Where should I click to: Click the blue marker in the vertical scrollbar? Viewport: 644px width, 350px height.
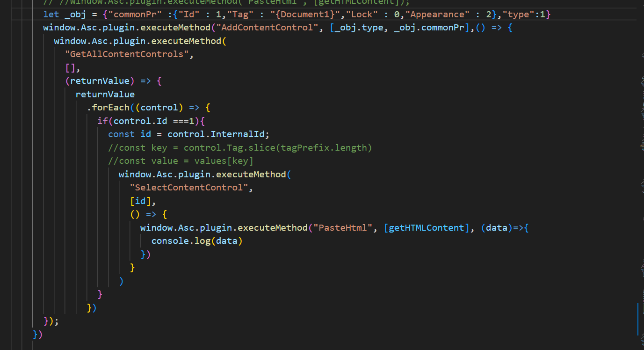638,319
